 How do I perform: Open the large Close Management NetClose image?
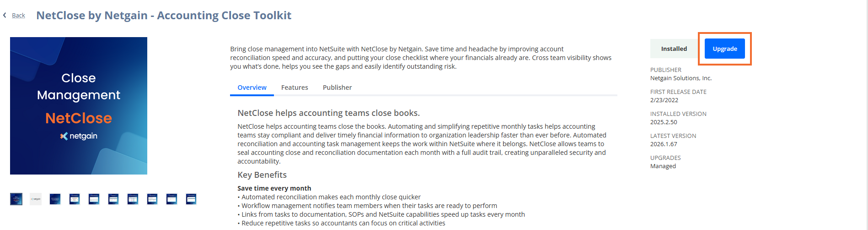[79, 106]
